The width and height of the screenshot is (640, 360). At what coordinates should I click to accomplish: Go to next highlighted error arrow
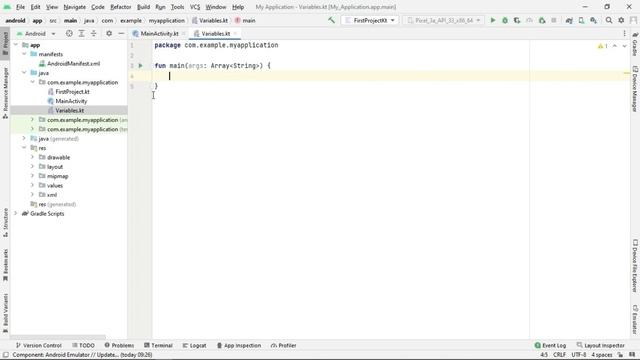point(624,46)
